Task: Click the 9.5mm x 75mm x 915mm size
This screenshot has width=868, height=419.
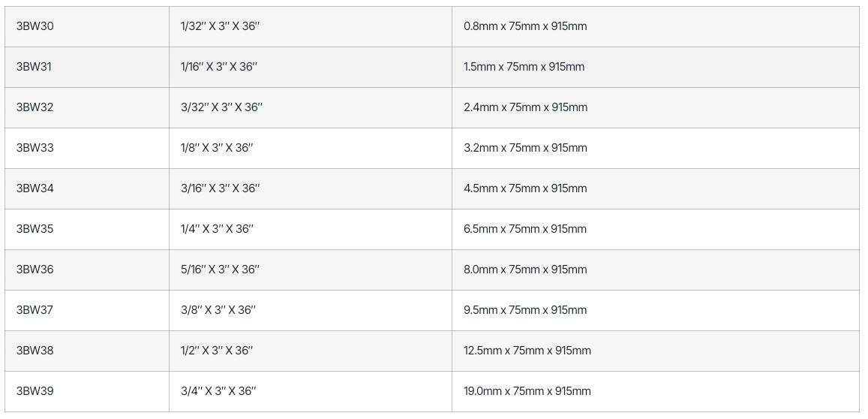Action: 525,310
